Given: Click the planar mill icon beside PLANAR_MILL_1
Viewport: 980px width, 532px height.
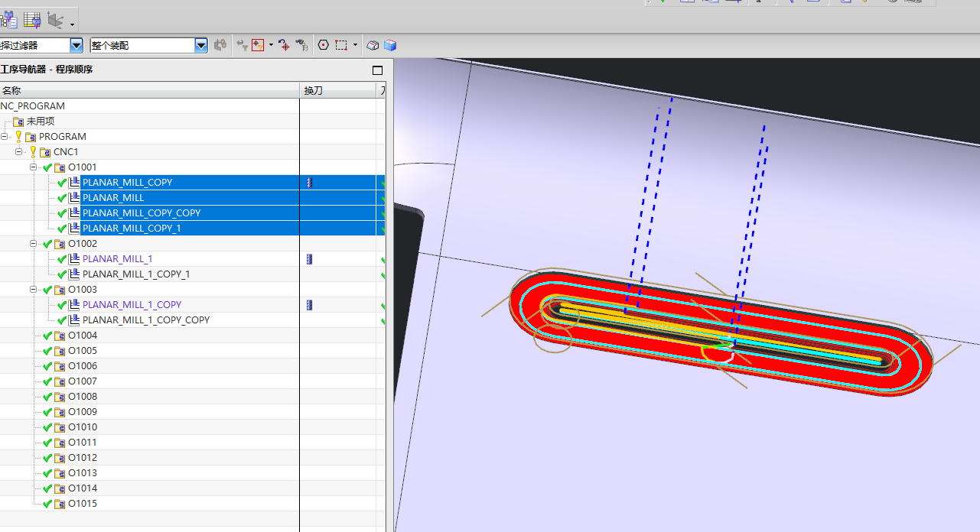Looking at the screenshot, I should pos(74,259).
